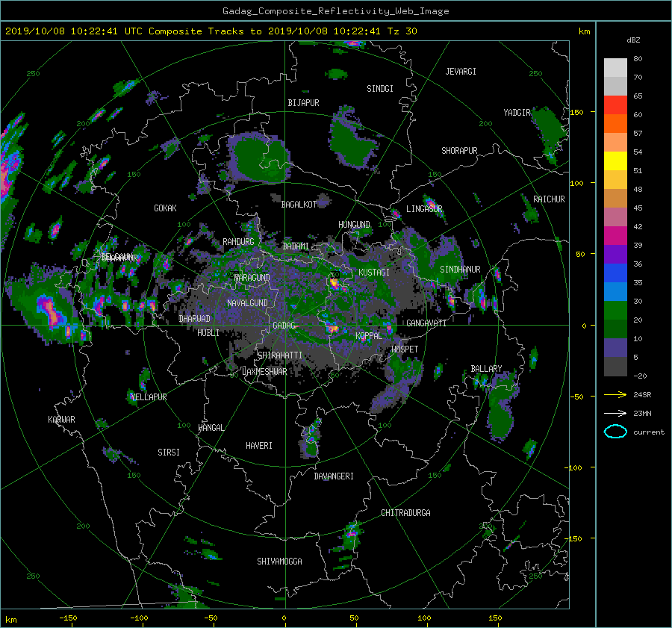Click the BADAMI city label
The width and height of the screenshot is (672, 628).
click(296, 246)
